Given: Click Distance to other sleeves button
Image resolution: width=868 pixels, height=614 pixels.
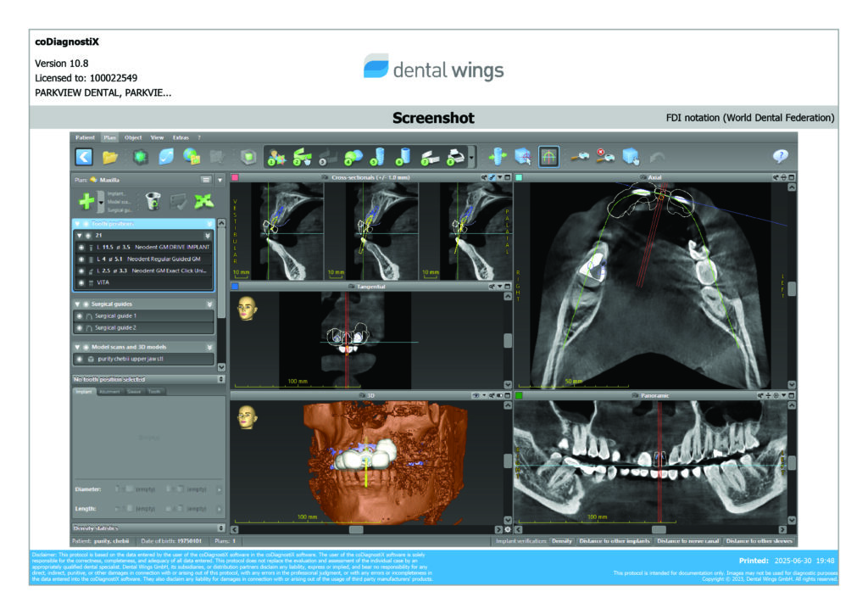Looking at the screenshot, I should coord(759,541).
